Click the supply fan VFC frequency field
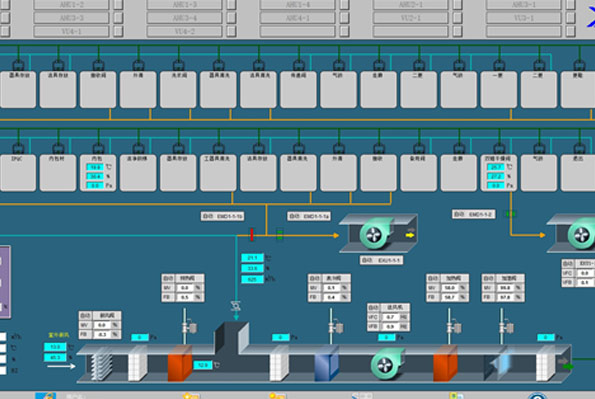Image resolution: width=595 pixels, height=399 pixels. [390, 317]
